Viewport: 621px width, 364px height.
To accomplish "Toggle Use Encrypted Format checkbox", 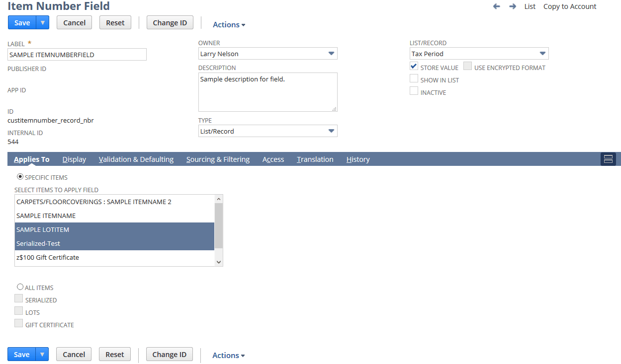I will [467, 66].
